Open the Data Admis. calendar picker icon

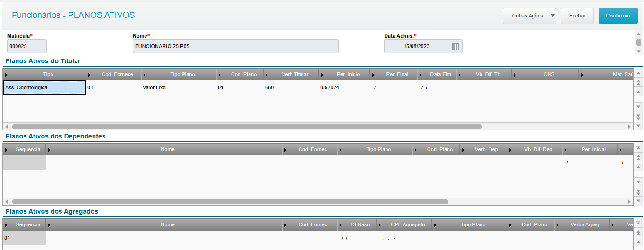(x=455, y=46)
